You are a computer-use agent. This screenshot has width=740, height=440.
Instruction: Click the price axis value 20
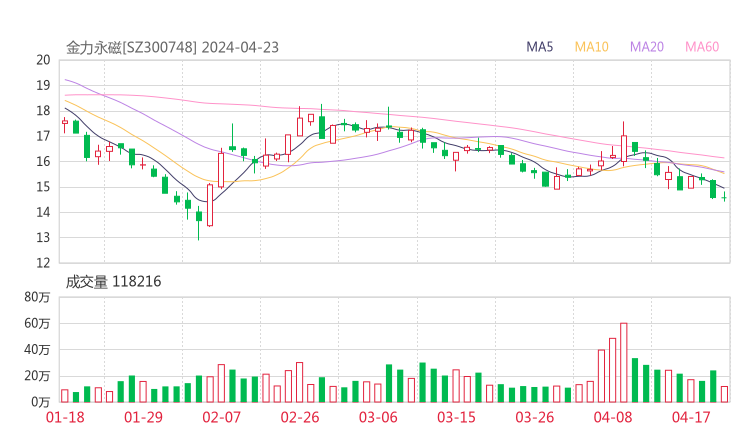pos(43,60)
